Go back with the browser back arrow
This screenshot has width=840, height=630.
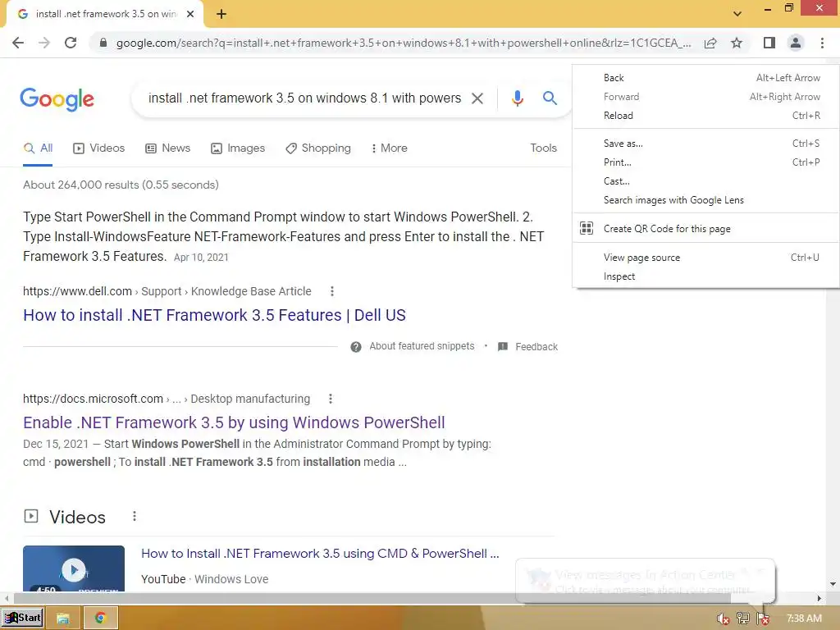18,43
